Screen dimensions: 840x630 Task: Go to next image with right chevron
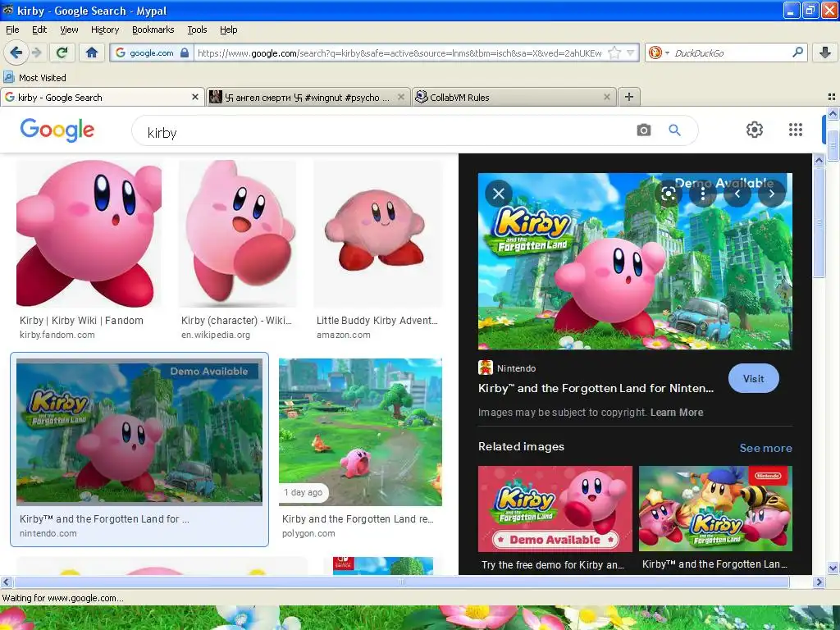[771, 194]
